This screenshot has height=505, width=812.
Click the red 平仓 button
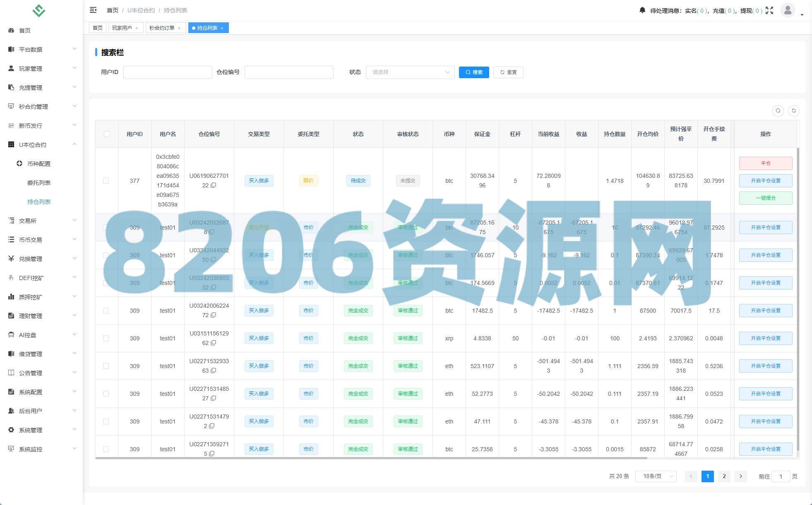pos(765,163)
